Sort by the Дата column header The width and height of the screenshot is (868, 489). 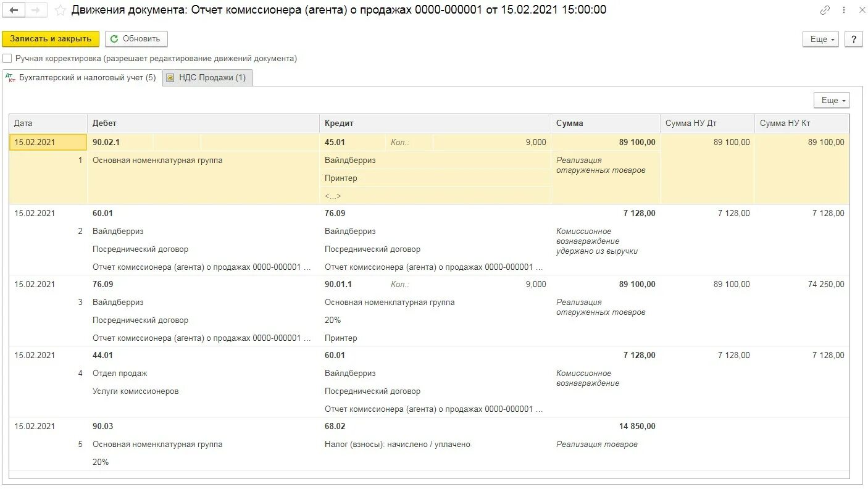[48, 123]
